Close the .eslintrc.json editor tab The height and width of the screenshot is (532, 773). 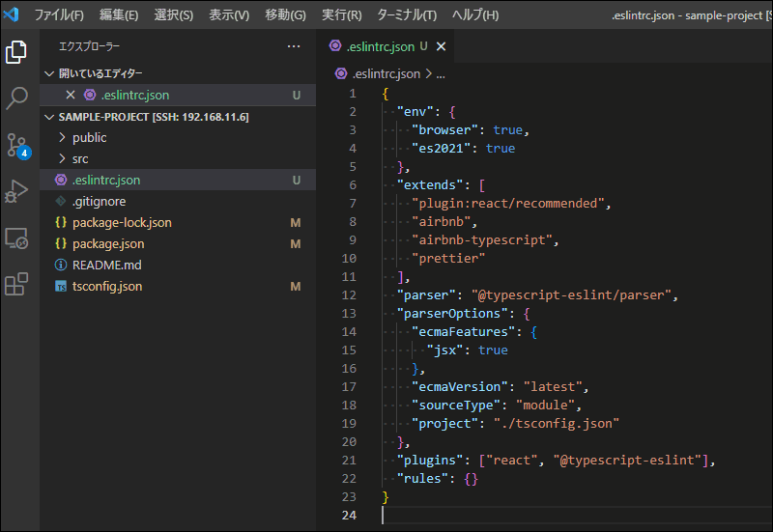coord(442,46)
